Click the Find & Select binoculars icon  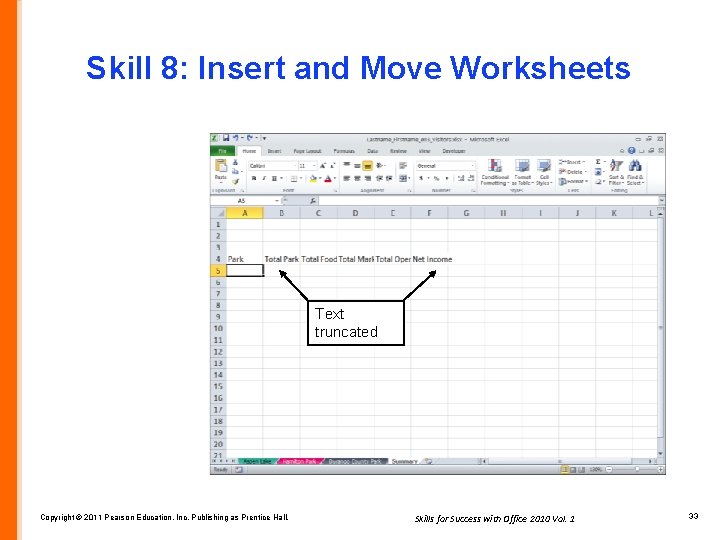(x=635, y=166)
